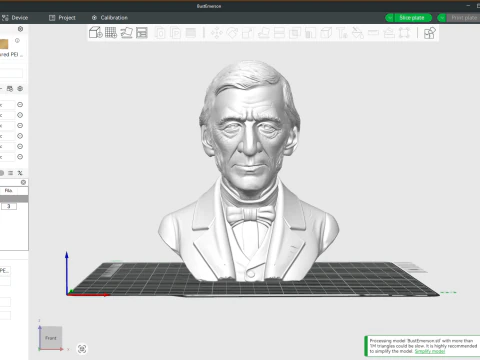This screenshot has width=480, height=360.
Task: Open filament settings icon above filament list
Action: click(x=20, y=89)
